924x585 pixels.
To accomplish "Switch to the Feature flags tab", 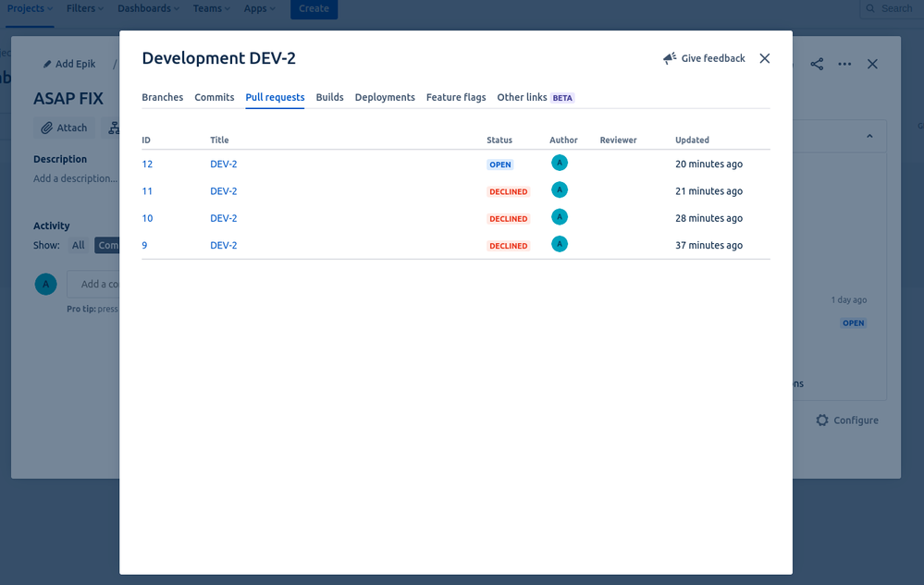I will click(x=456, y=97).
